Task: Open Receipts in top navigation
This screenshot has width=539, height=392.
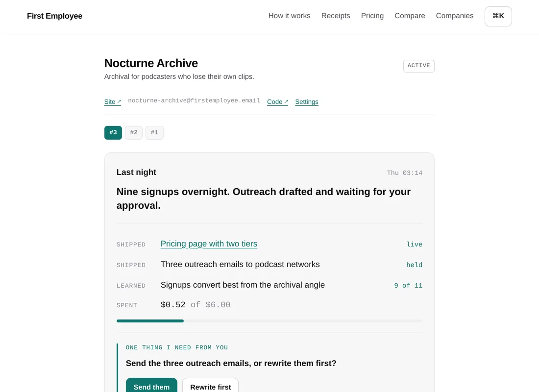Action: click(336, 16)
